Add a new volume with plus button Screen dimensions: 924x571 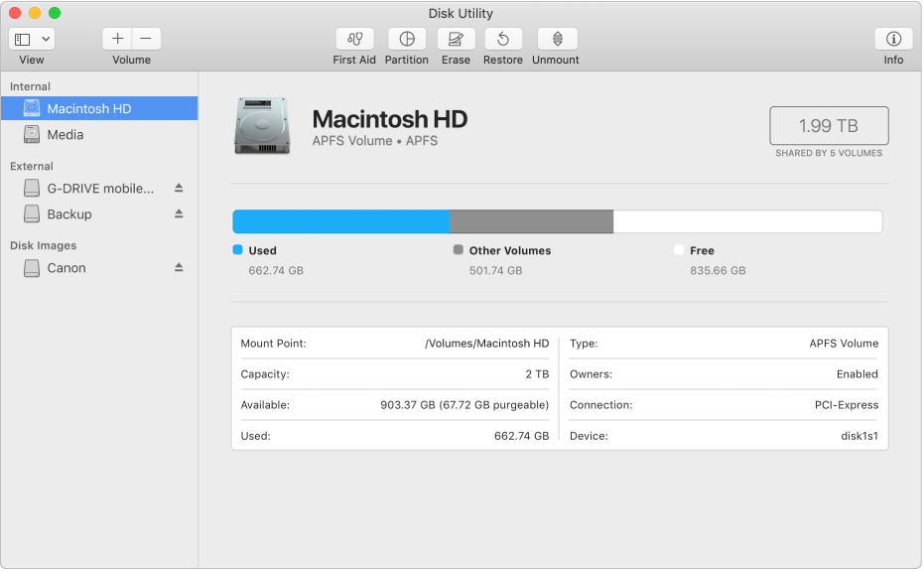click(x=117, y=39)
